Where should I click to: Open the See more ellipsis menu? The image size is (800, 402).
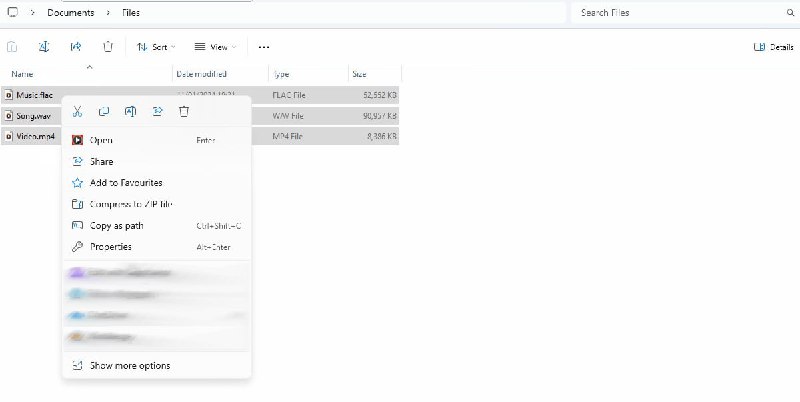264,47
